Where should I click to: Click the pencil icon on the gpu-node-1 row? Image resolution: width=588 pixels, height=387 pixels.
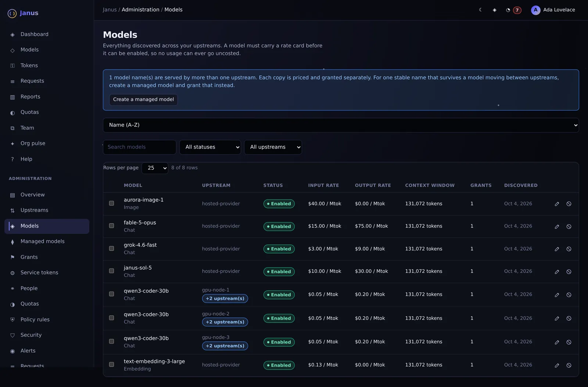click(557, 295)
